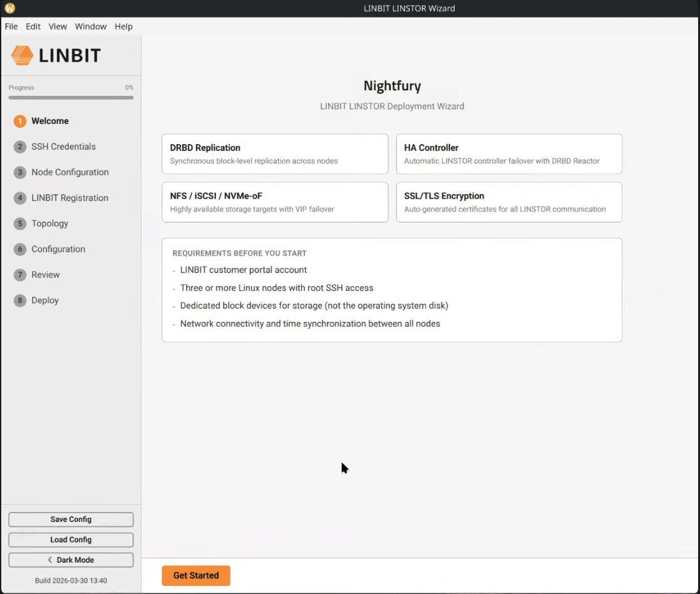Open the File menu
Screen dimensions: 700x594
[11, 26]
